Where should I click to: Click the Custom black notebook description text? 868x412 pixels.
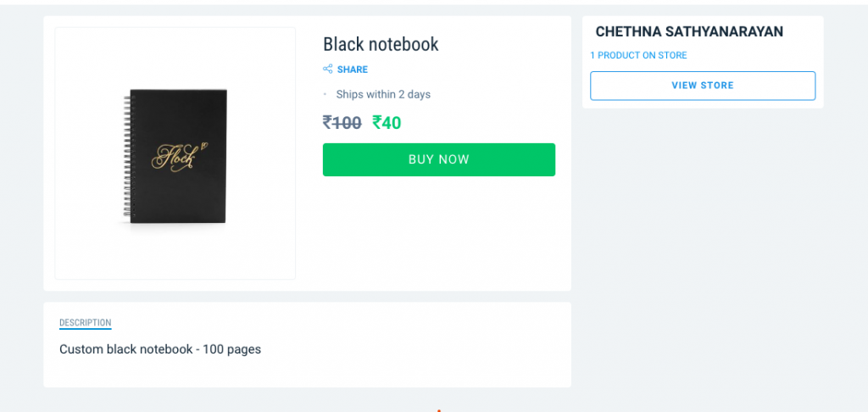tap(160, 349)
